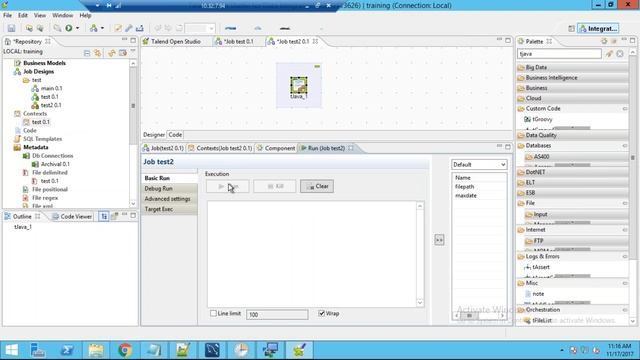The width and height of the screenshot is (640, 360).
Task: Click the filter icon in the Repository toolbar
Action: click(122, 53)
